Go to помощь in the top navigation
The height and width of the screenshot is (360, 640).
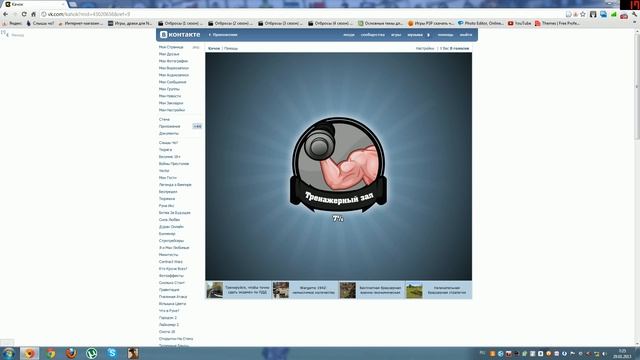(x=445, y=35)
